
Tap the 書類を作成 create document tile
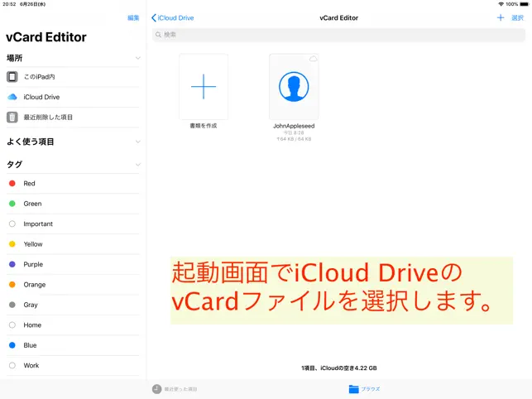(x=204, y=92)
